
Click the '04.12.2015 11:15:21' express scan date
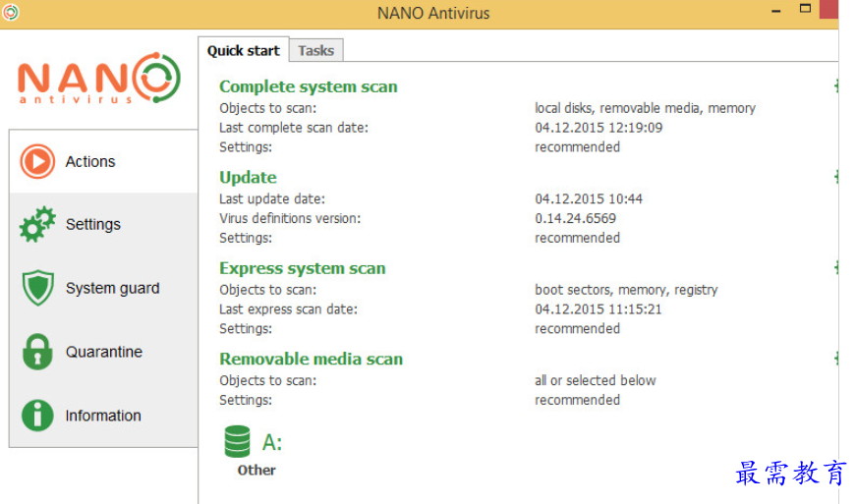pyautogui.click(x=598, y=309)
